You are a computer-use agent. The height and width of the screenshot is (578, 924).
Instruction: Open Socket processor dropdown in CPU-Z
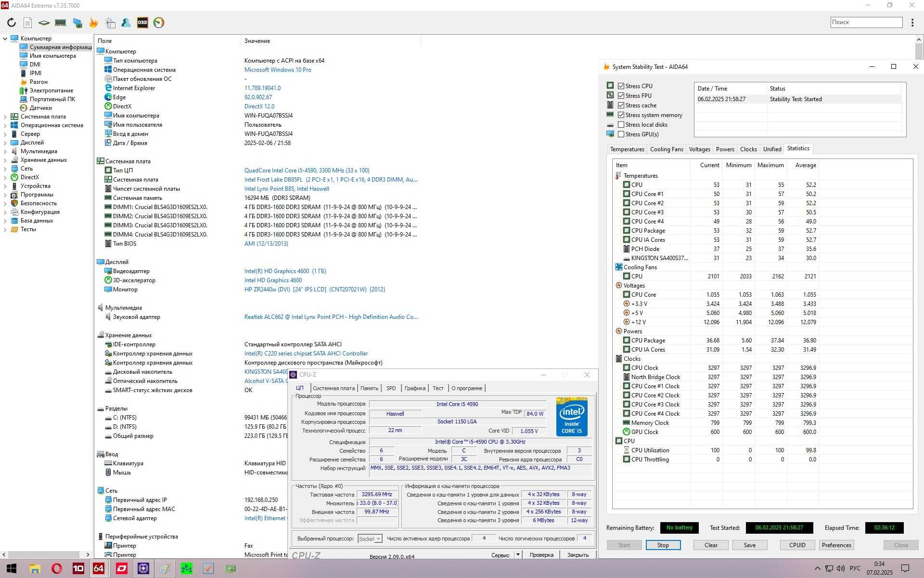coord(370,539)
